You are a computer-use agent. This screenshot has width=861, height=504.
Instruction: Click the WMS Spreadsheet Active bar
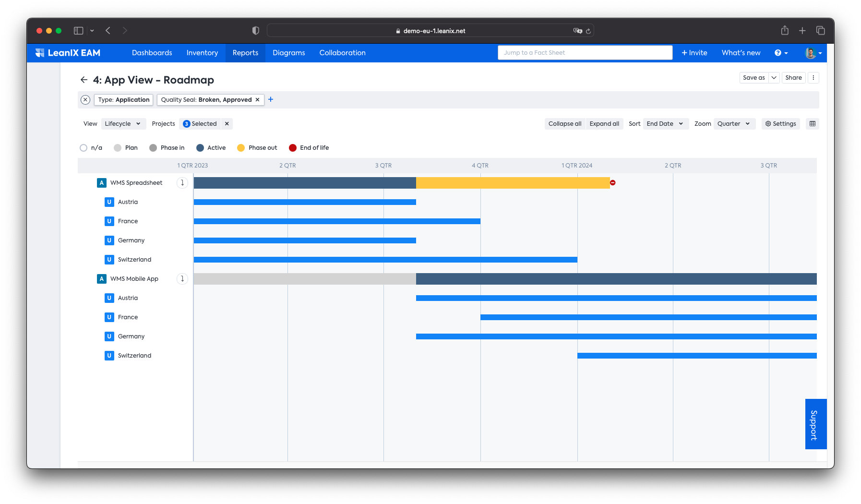305,183
